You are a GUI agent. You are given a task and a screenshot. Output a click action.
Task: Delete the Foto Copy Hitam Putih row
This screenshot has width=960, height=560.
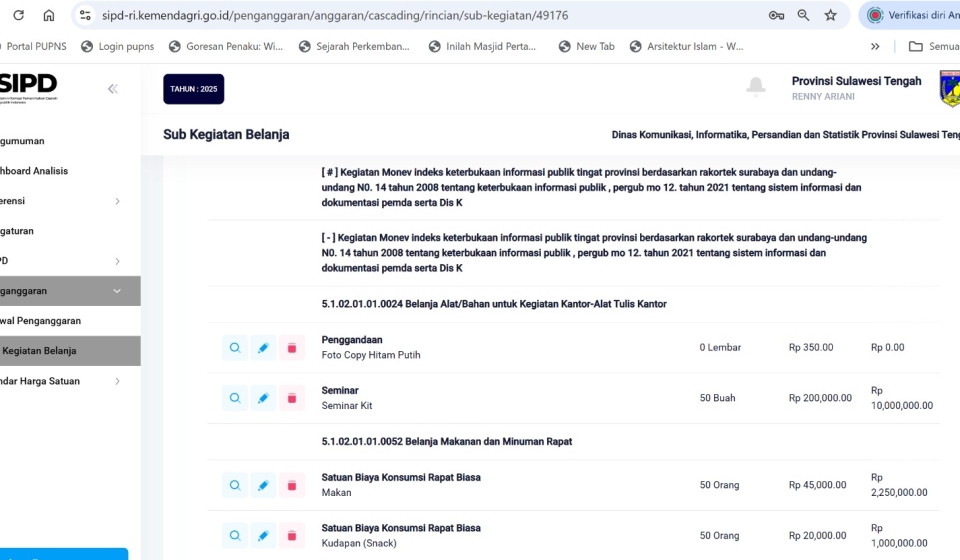click(x=292, y=348)
